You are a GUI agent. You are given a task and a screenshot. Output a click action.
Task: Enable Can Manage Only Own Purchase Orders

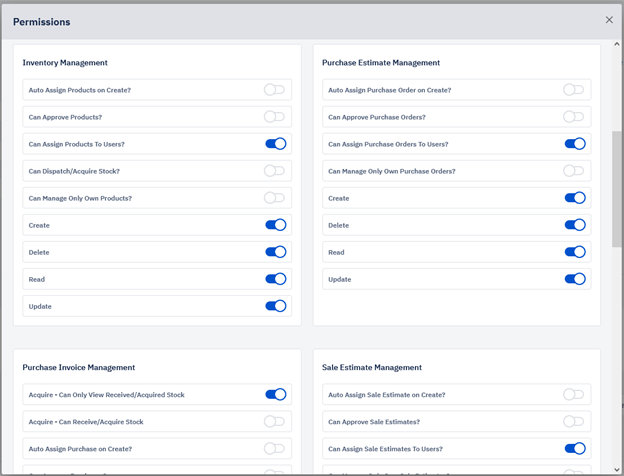[x=573, y=171]
